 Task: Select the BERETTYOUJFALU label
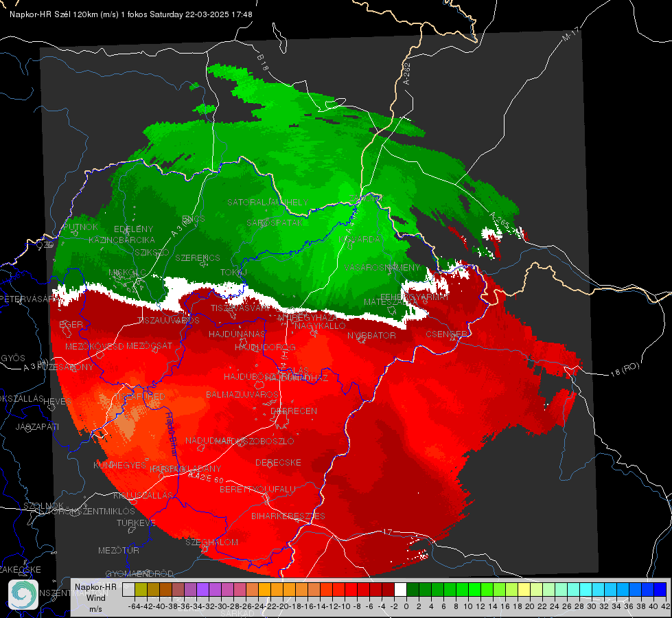[x=257, y=490]
